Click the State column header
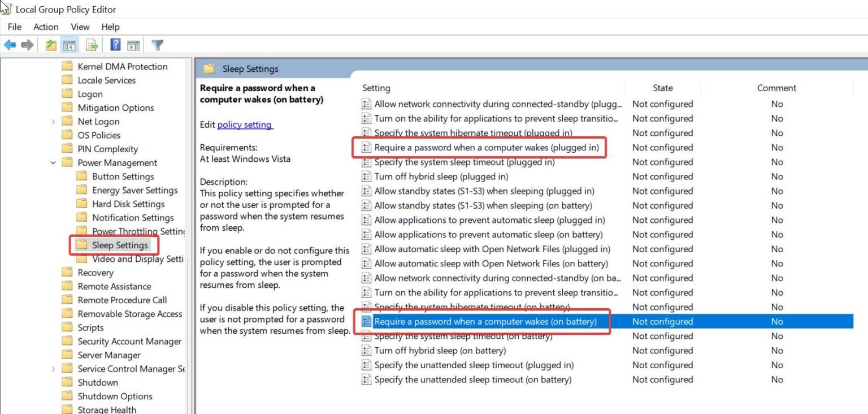Image resolution: width=868 pixels, height=414 pixels. pyautogui.click(x=662, y=88)
